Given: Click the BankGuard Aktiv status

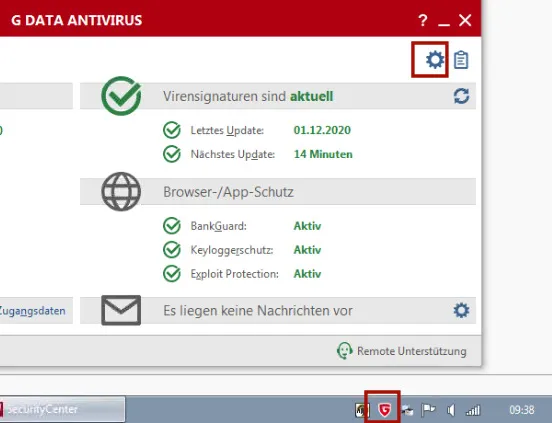Looking at the screenshot, I should pyautogui.click(x=307, y=226).
